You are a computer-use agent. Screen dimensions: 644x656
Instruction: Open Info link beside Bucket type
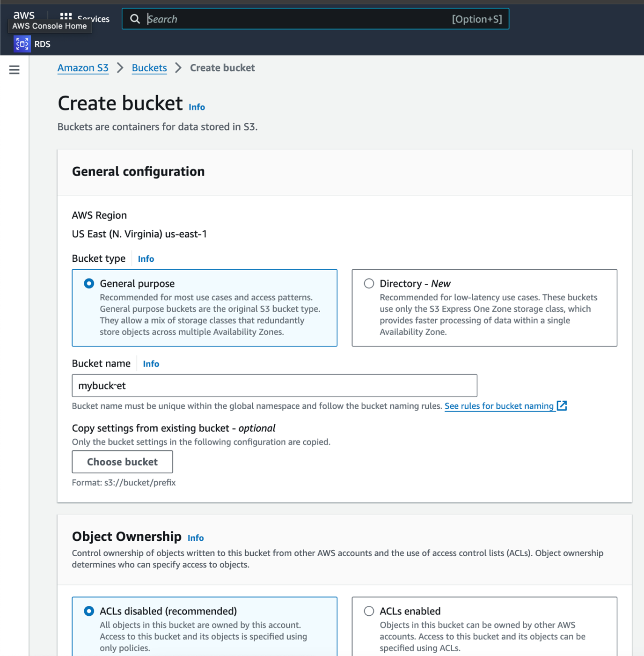146,259
